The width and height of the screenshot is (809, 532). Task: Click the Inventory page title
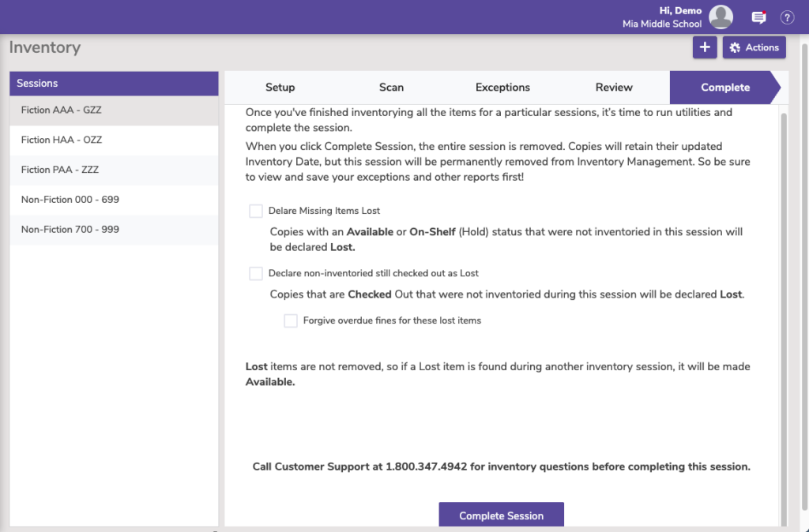tap(45, 47)
